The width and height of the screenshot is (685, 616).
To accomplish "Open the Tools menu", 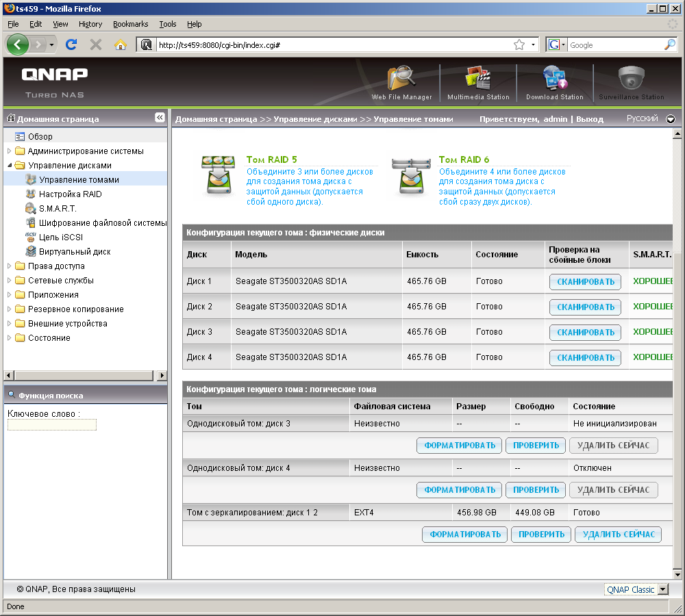I will (x=167, y=24).
